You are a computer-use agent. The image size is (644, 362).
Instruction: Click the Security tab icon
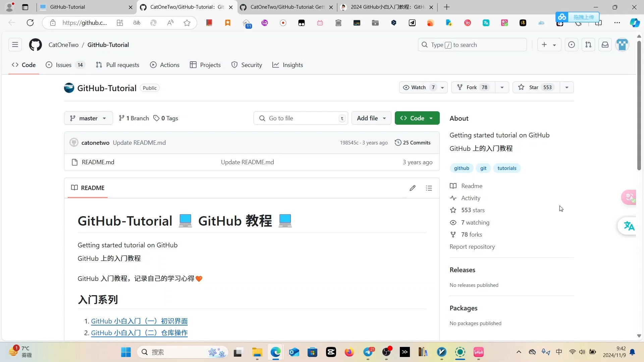click(x=234, y=65)
